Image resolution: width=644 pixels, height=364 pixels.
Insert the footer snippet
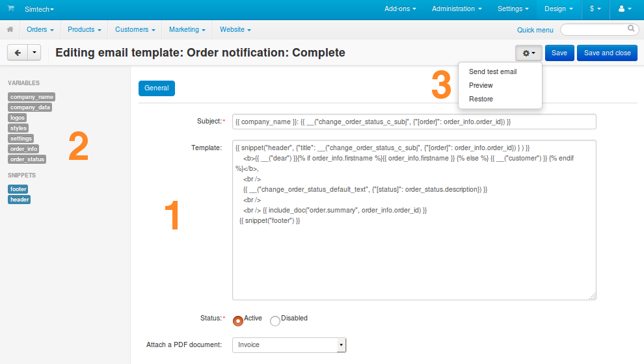click(18, 189)
